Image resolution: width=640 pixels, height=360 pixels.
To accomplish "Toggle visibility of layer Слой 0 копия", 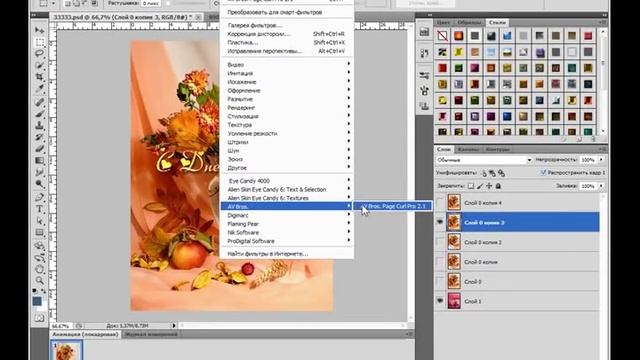I will [440, 261].
